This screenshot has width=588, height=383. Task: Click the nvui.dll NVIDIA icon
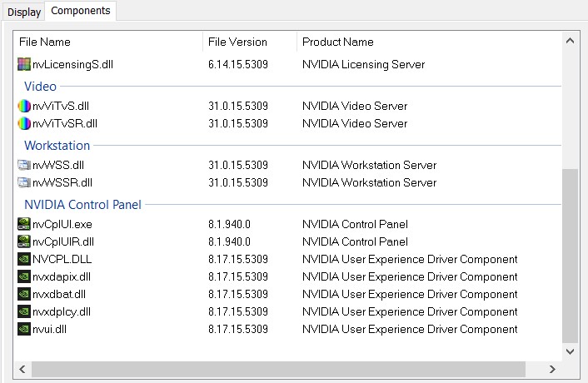tap(24, 330)
